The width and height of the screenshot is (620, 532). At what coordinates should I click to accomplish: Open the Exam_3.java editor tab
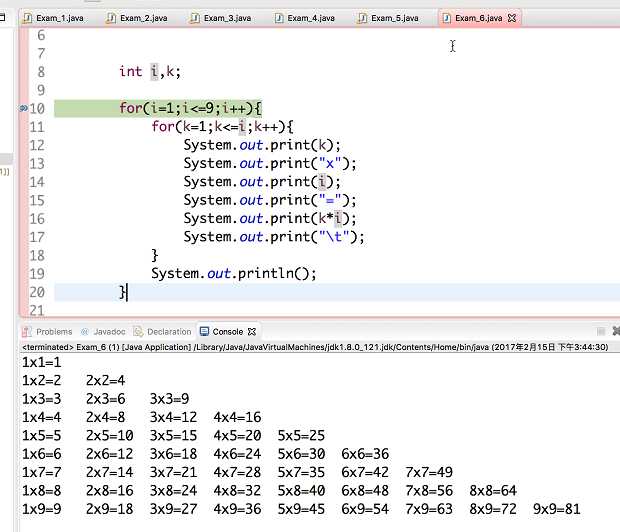pos(221,18)
